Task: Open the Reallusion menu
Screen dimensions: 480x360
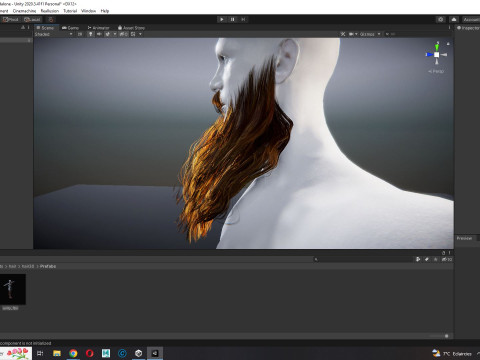Action: tap(50, 11)
